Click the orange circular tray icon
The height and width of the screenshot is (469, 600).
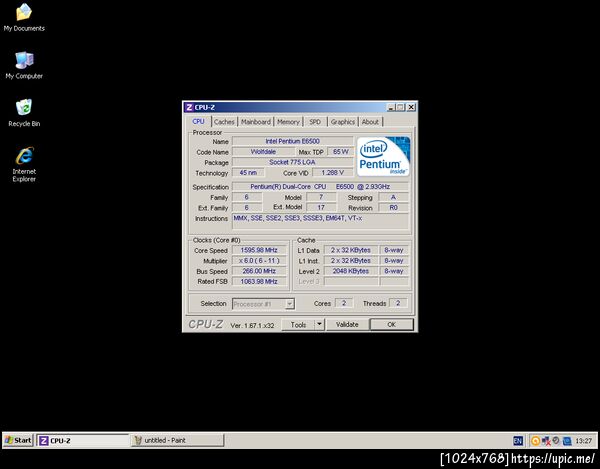[535, 441]
